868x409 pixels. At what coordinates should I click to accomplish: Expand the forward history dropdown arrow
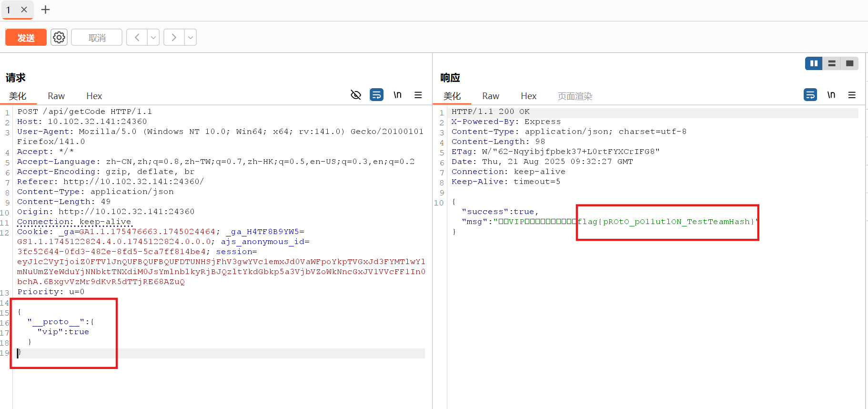(190, 37)
